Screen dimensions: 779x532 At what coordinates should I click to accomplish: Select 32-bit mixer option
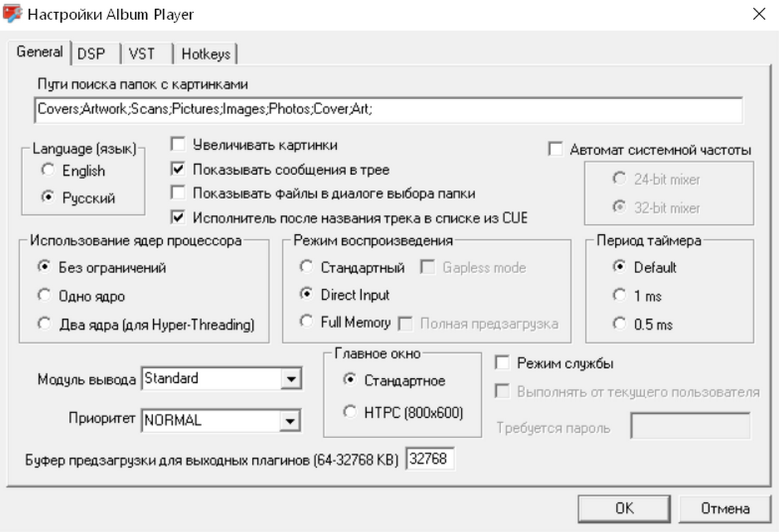click(657, 208)
